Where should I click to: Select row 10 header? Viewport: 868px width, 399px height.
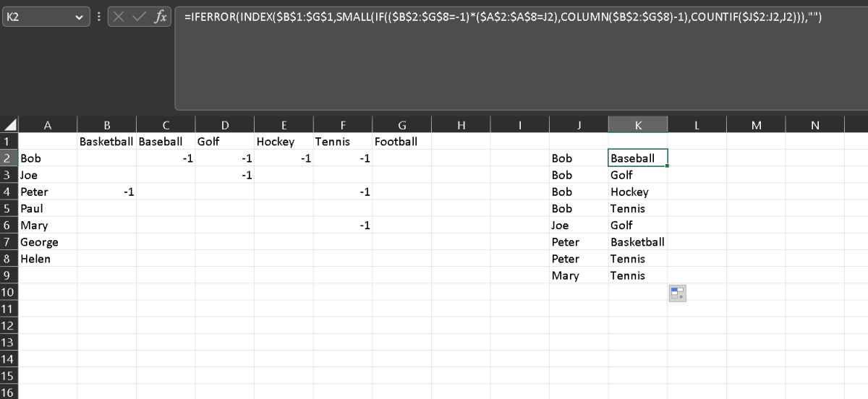pos(9,291)
